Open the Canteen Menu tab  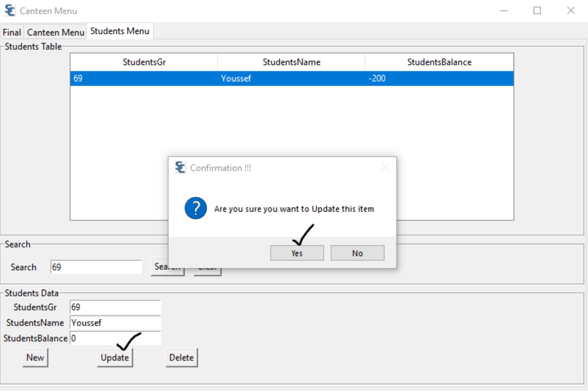(55, 32)
